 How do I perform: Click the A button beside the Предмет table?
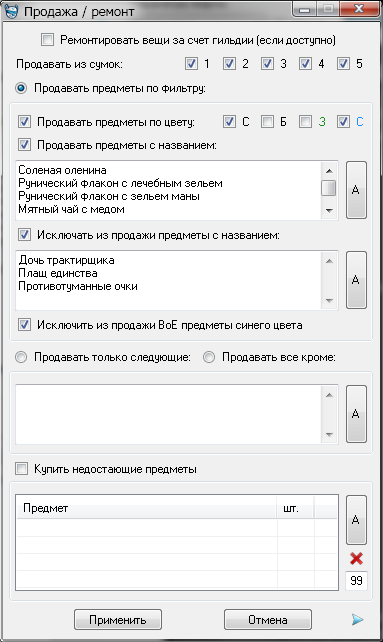356,520
